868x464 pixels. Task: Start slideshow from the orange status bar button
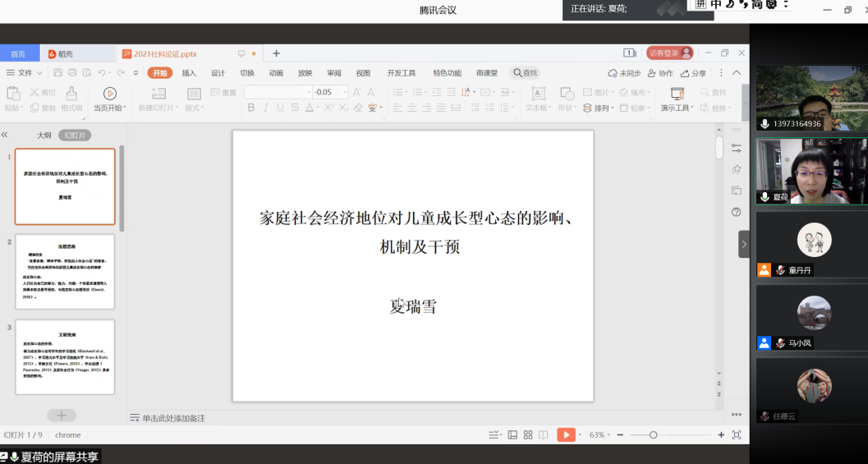click(566, 434)
